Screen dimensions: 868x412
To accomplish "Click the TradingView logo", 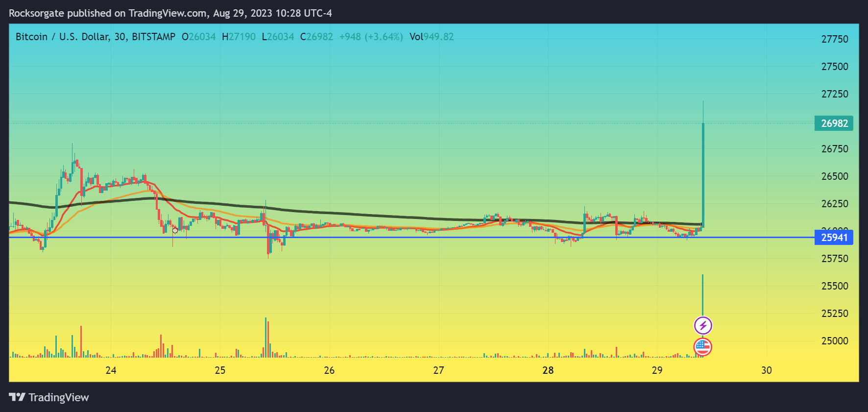I will tap(49, 397).
